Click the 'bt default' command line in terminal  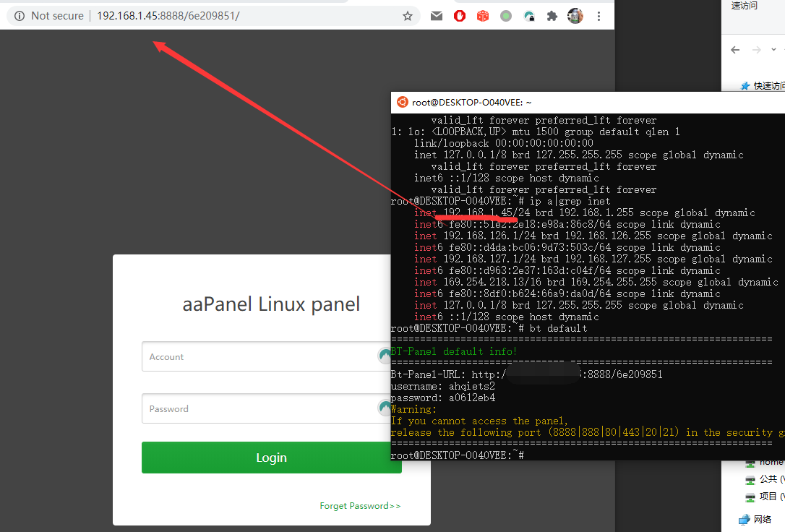pyautogui.click(x=489, y=328)
